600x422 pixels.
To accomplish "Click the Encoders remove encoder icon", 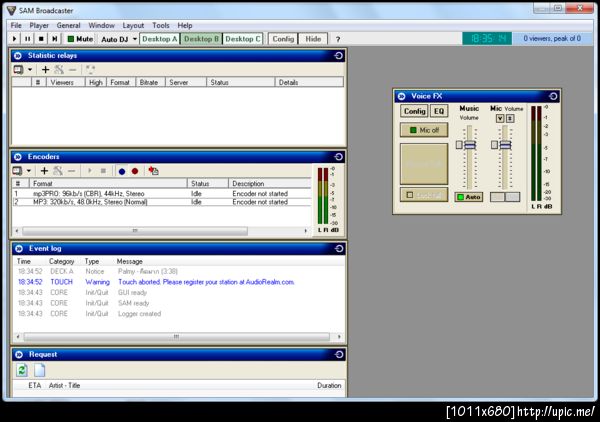I will point(72,171).
